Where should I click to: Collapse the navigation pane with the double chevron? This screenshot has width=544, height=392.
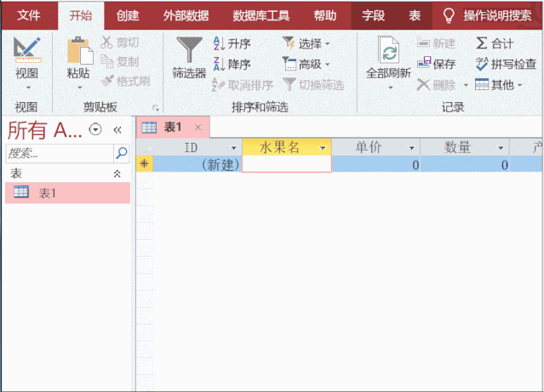click(x=117, y=129)
